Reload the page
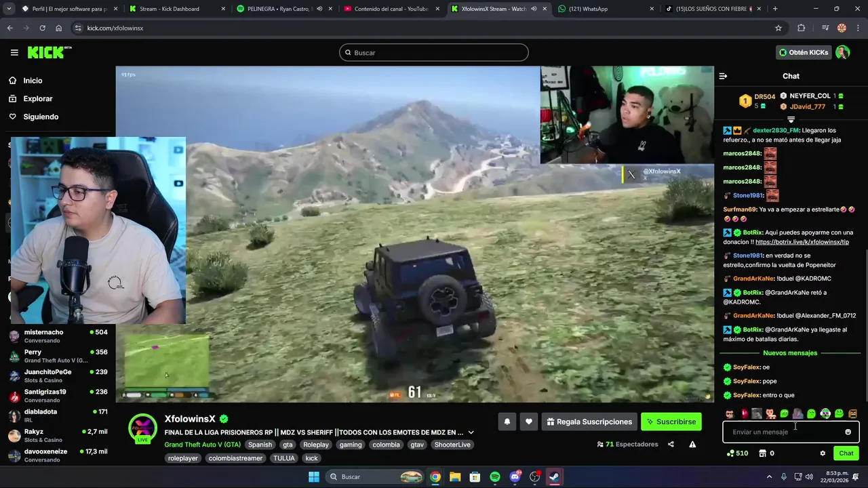The height and width of the screenshot is (488, 868). click(x=42, y=28)
